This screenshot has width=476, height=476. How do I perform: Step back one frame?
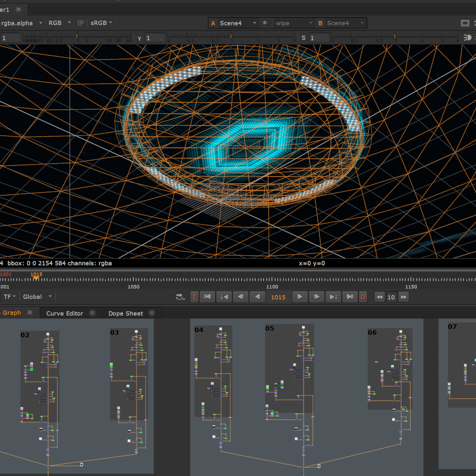(x=240, y=297)
